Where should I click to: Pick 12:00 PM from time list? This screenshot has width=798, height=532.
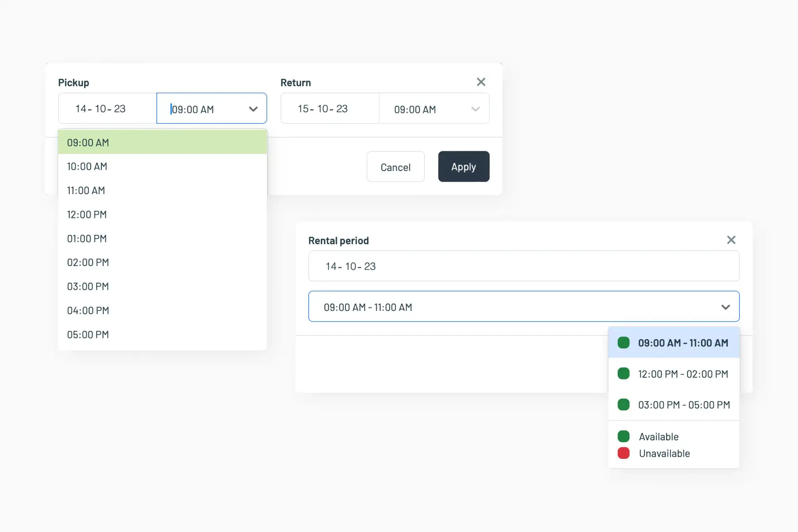(x=162, y=214)
